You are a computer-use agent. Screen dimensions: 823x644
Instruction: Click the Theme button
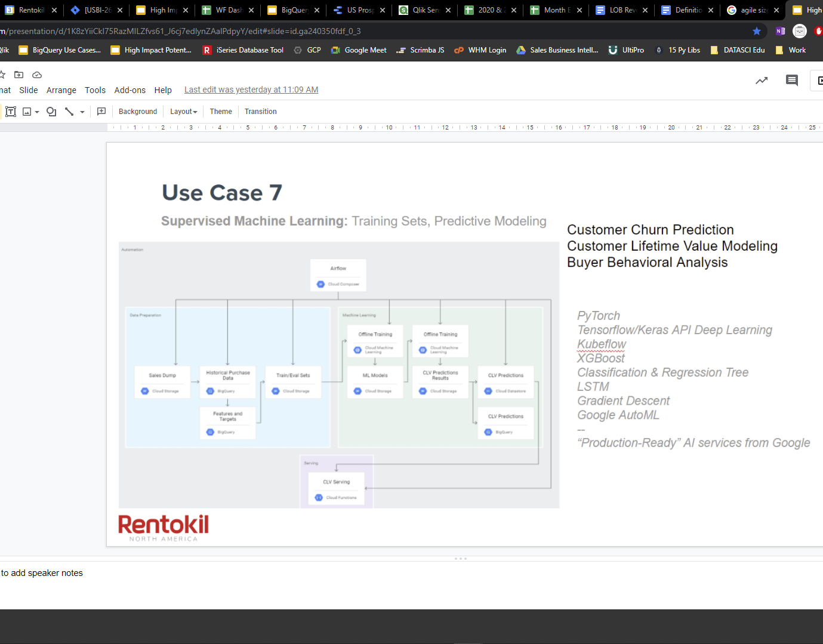point(221,112)
